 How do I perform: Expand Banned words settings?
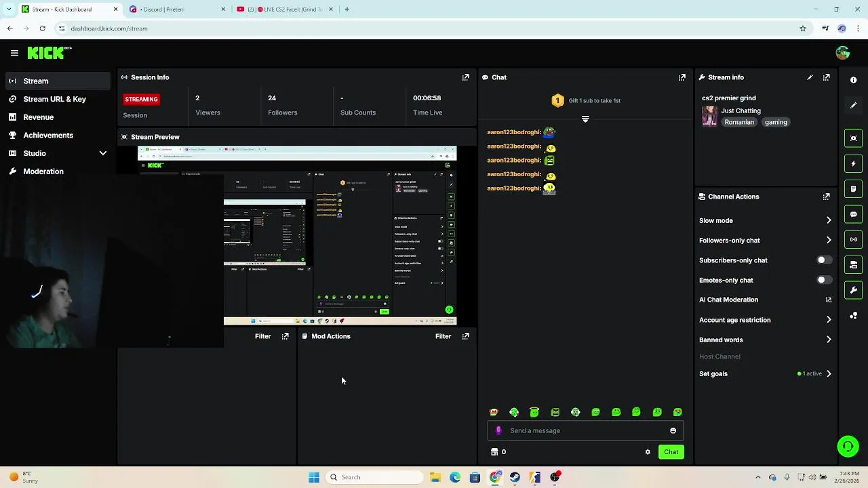(829, 340)
